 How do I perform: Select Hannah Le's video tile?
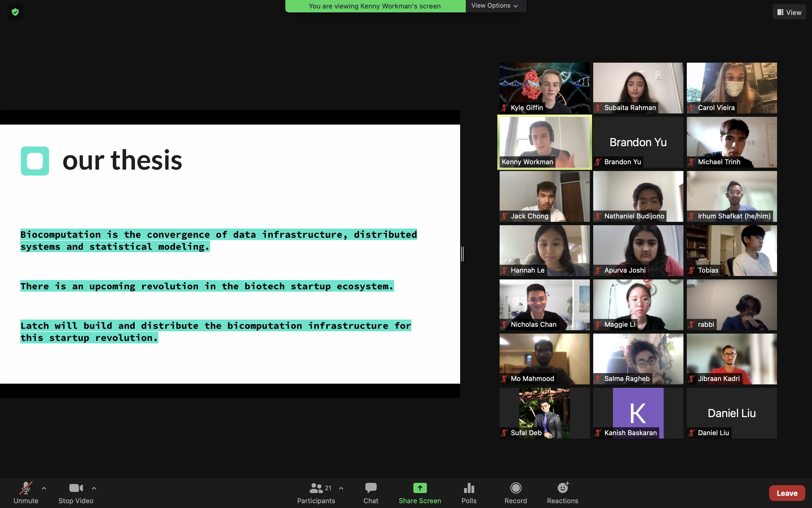[x=544, y=251]
